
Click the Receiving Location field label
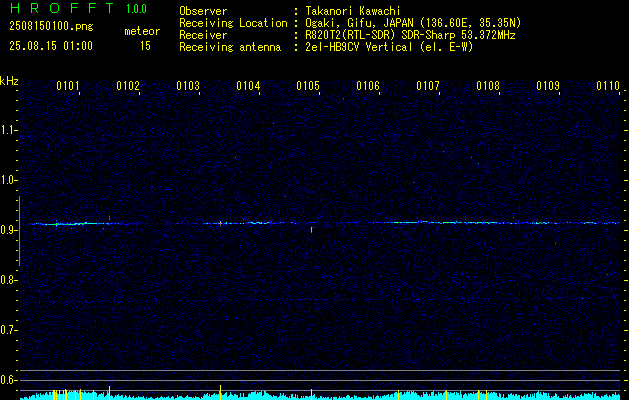coord(233,23)
